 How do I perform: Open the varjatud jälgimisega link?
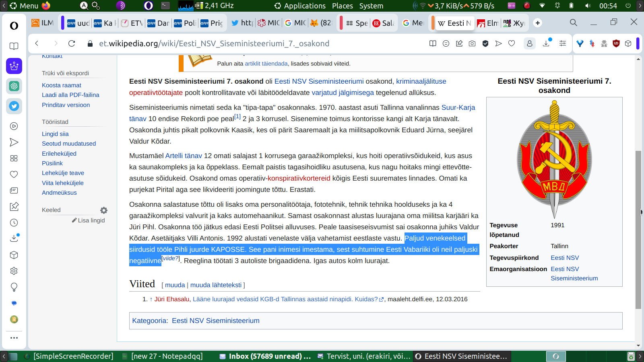(343, 93)
